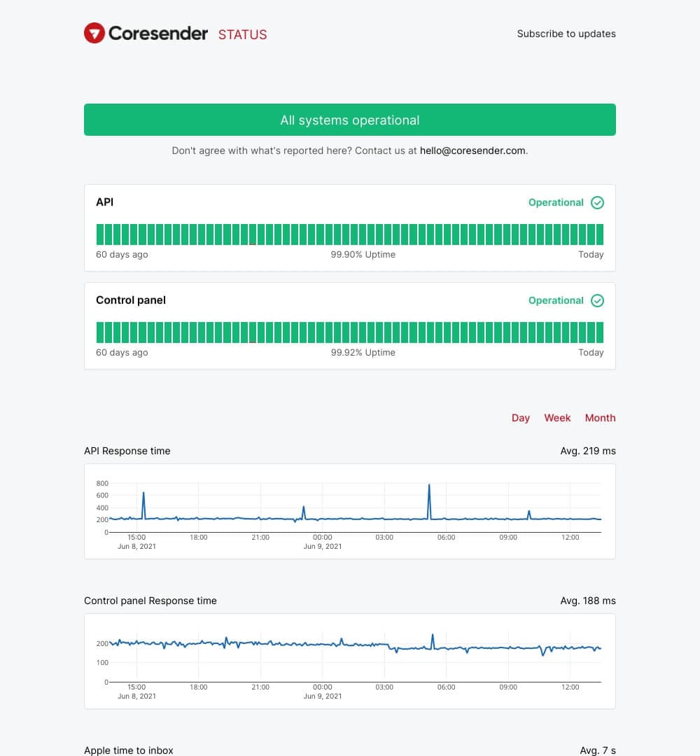Click the Control panel Operational checkmark icon
The width and height of the screenshot is (700, 756).
(x=597, y=301)
